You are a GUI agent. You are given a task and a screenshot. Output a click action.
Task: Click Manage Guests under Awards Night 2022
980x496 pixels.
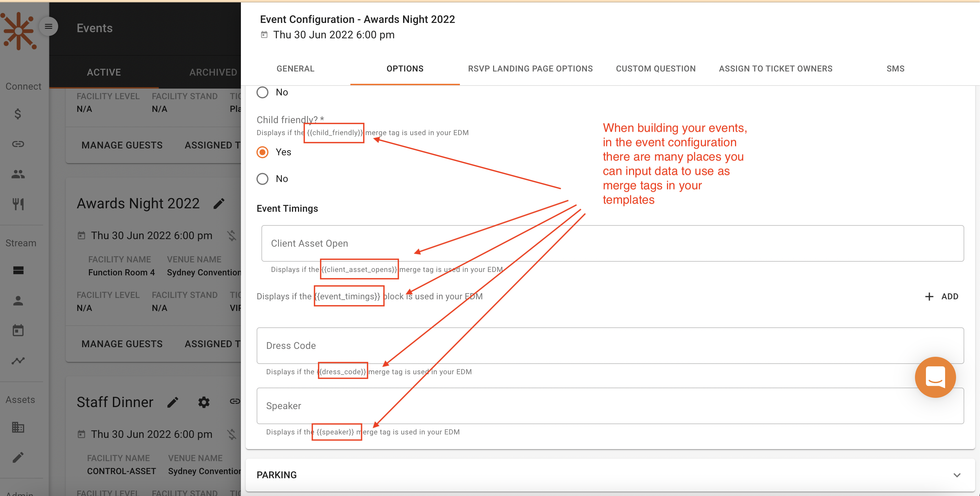tap(122, 344)
